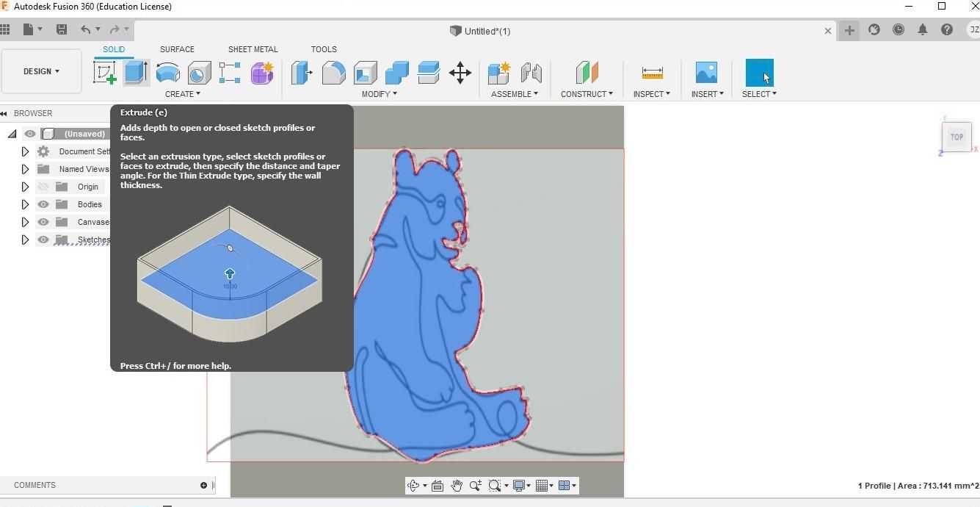Switch to the TOOLS tab

pyautogui.click(x=324, y=49)
